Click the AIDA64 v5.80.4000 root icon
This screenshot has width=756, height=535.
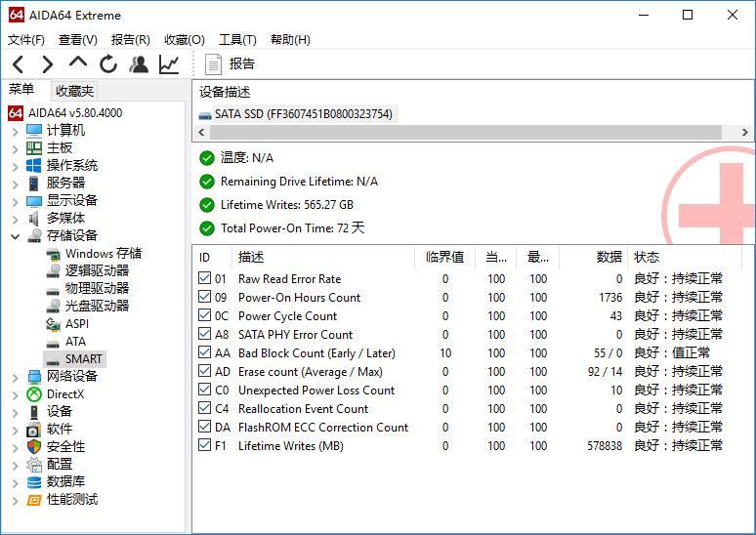(16, 113)
